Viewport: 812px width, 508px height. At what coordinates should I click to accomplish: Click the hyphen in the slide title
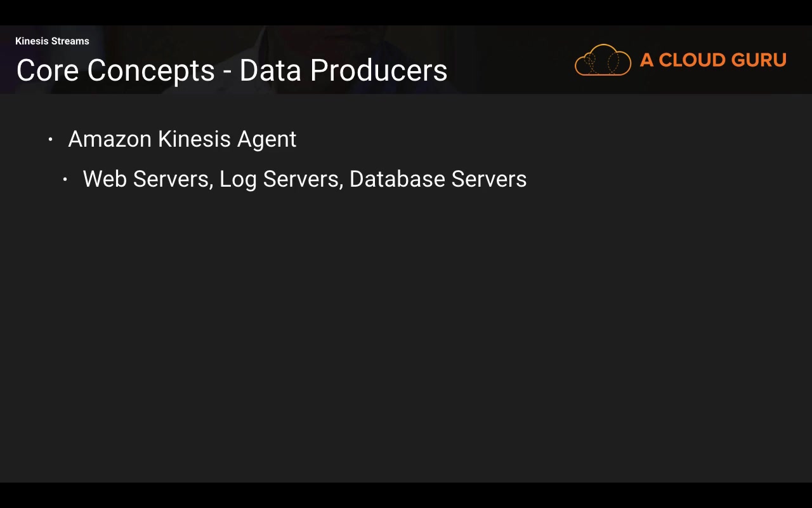227,72
